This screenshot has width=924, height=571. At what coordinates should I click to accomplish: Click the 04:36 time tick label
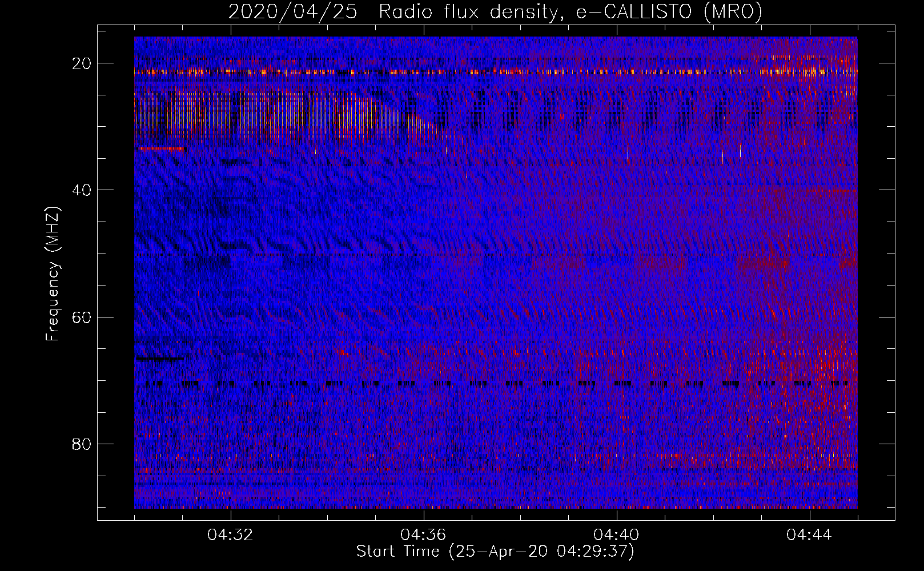pyautogui.click(x=424, y=535)
